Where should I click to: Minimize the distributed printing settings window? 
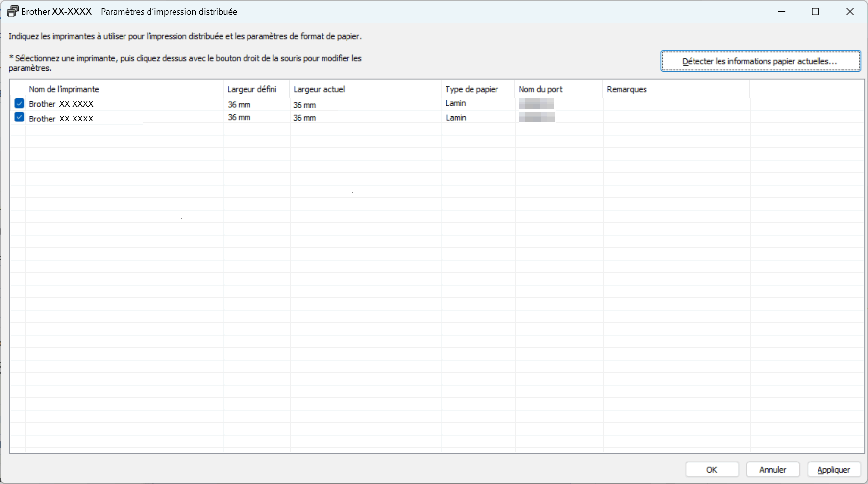click(x=781, y=12)
